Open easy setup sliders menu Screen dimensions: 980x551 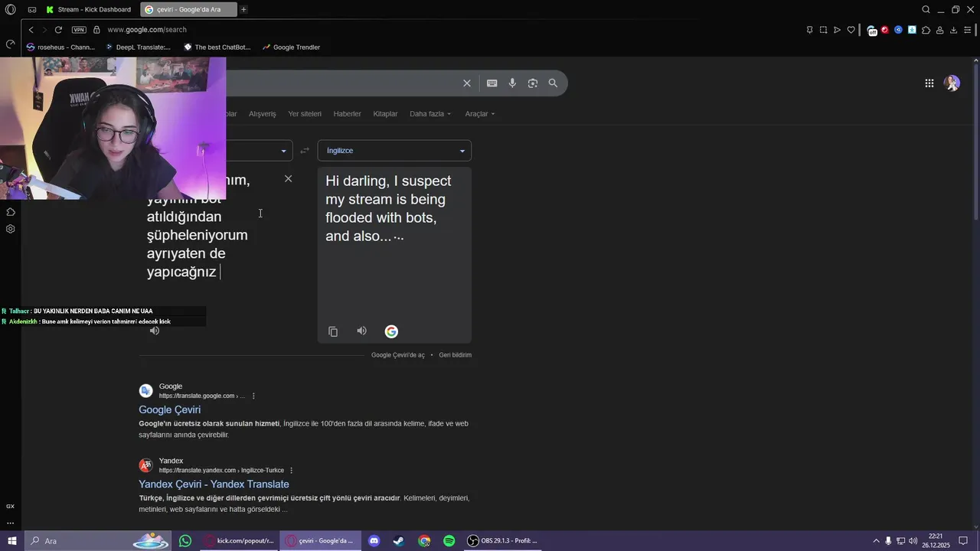968,30
